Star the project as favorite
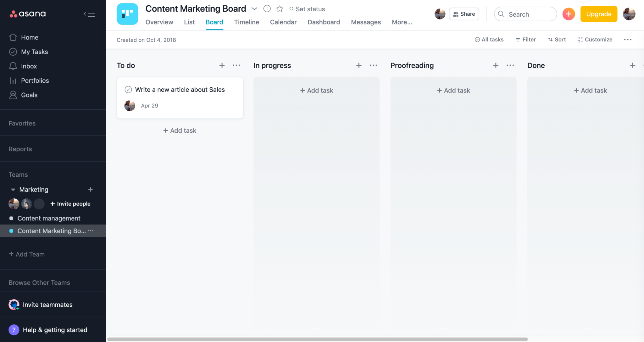This screenshot has height=342, width=644. tap(280, 9)
